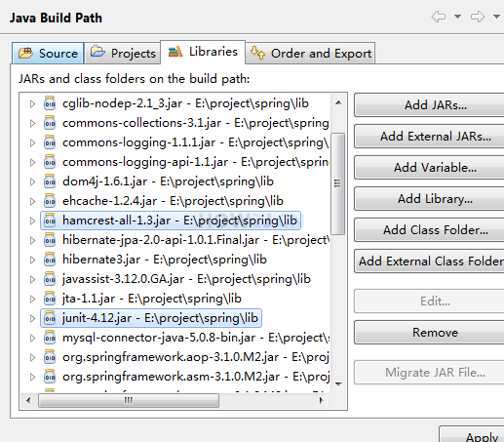Click the jar icon of commons-collections-3.1.jar

pyautogui.click(x=50, y=123)
